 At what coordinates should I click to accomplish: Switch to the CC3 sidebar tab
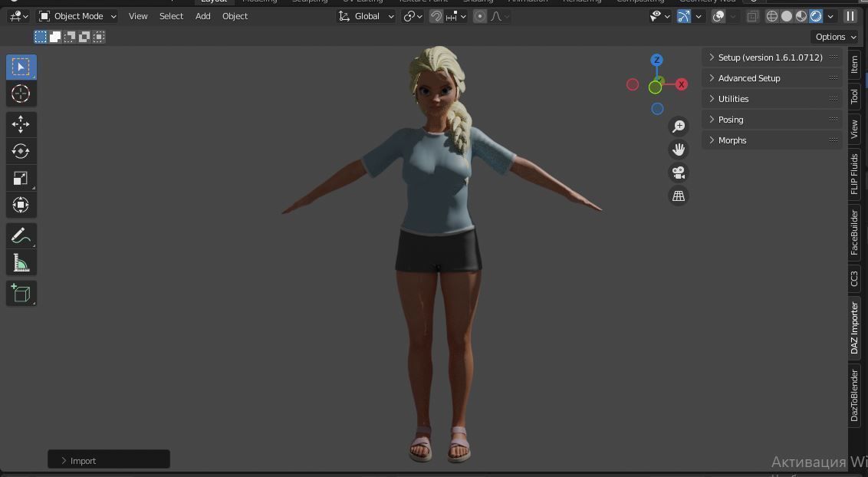click(x=854, y=278)
